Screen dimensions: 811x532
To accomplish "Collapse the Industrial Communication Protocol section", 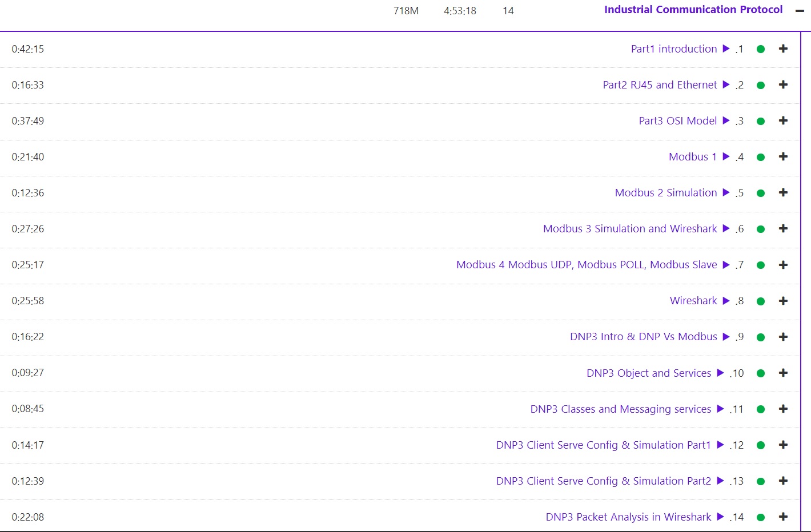I will [x=800, y=11].
